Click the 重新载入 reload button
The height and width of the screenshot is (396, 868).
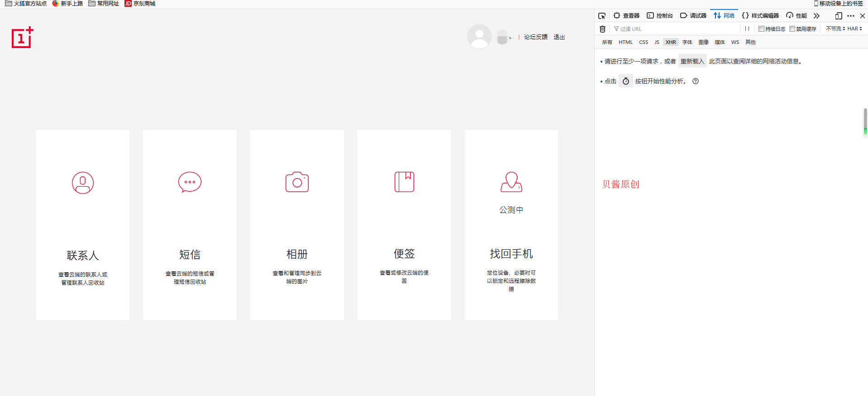(692, 61)
